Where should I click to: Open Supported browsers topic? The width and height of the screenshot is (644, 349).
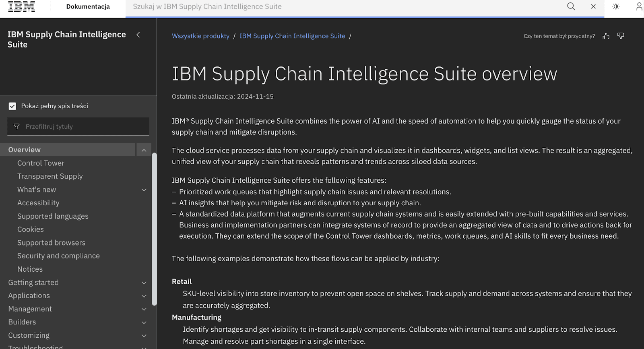pyautogui.click(x=51, y=243)
